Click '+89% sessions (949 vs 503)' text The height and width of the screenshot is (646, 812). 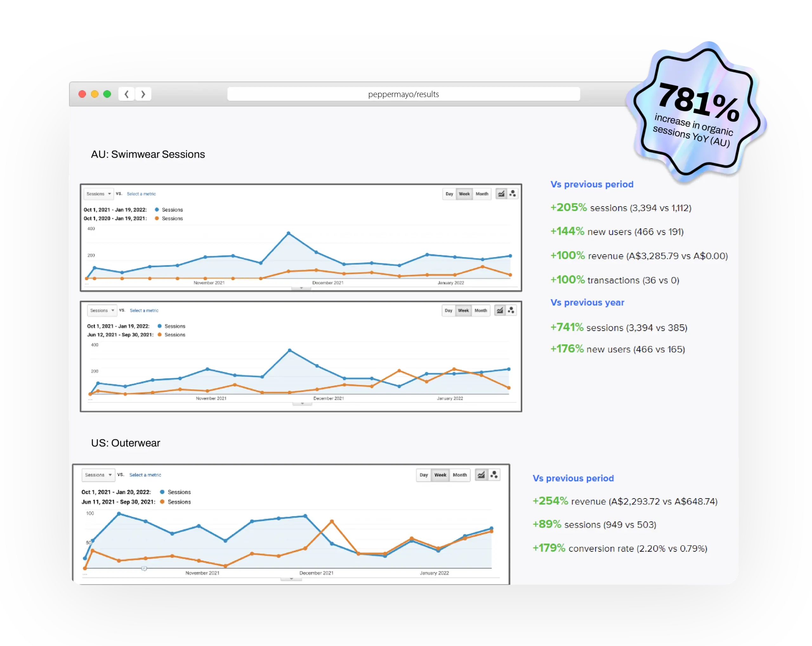[594, 524]
